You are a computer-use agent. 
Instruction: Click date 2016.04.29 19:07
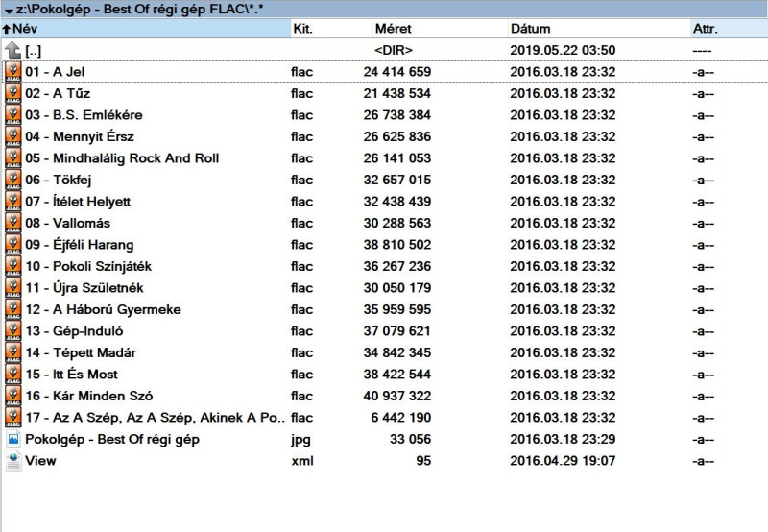tap(563, 461)
